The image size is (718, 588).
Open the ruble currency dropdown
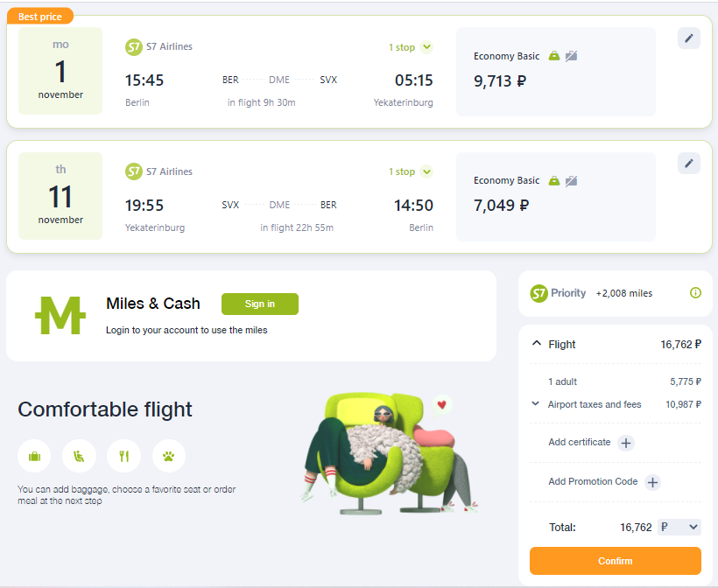(x=679, y=527)
